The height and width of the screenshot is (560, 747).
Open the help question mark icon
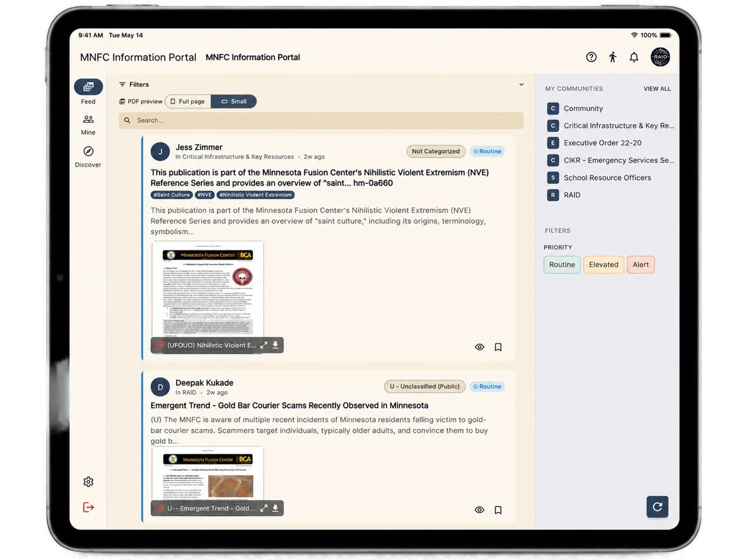tap(591, 57)
